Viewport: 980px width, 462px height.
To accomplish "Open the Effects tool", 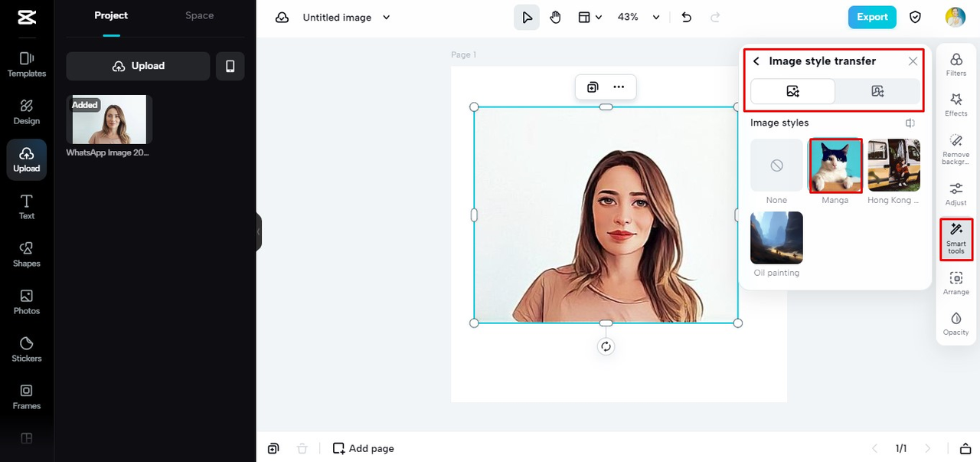I will coord(956,105).
